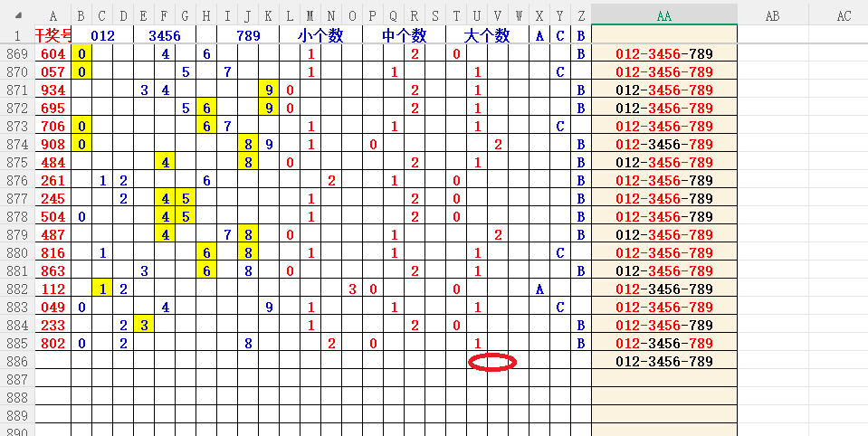Click the yellow '6' cell in row 872

[x=206, y=108]
